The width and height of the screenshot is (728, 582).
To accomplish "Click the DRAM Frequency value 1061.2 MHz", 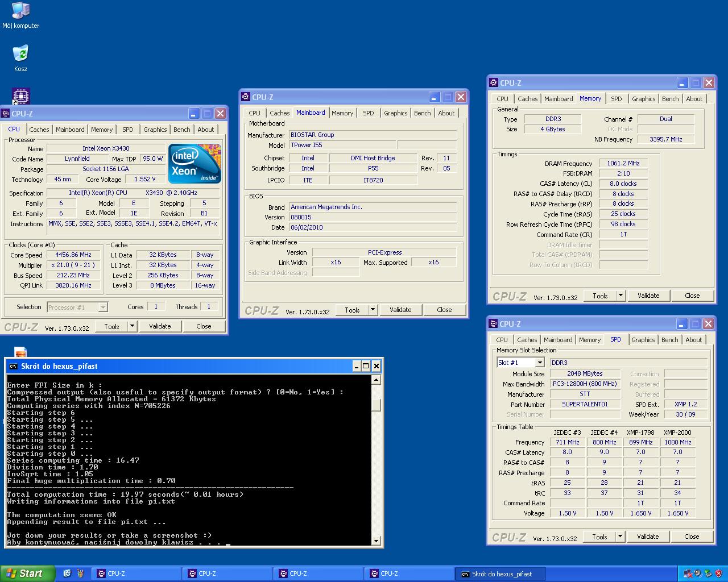I will click(x=623, y=163).
